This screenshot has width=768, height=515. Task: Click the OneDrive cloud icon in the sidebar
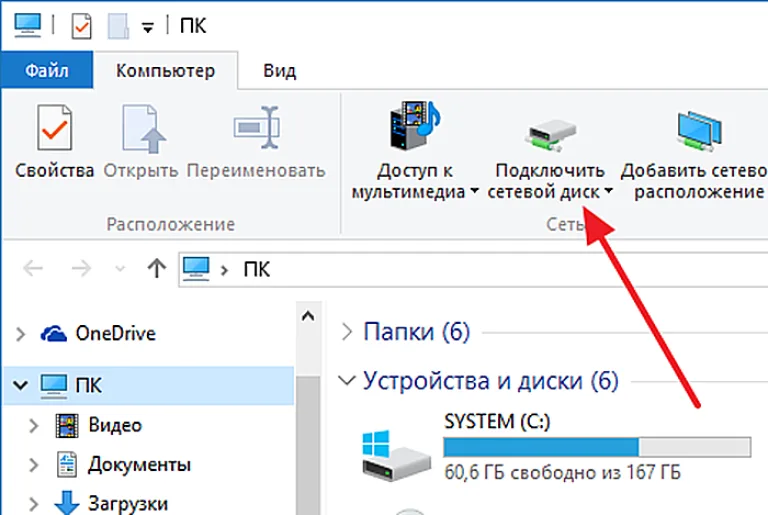coord(53,334)
